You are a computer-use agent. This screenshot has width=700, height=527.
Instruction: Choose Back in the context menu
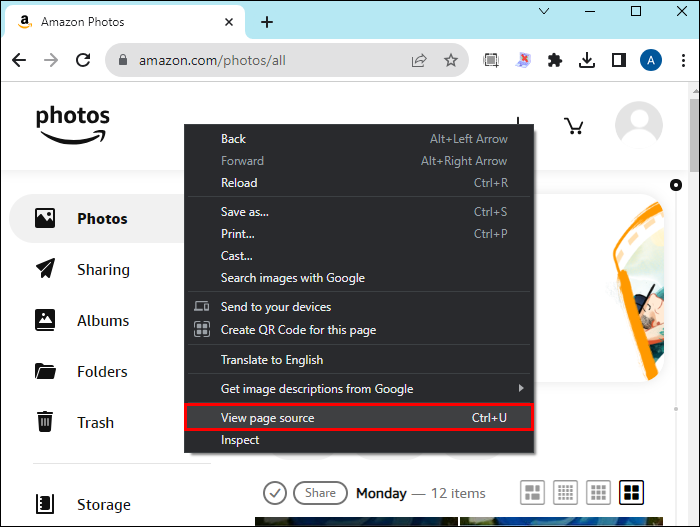[x=359, y=139]
